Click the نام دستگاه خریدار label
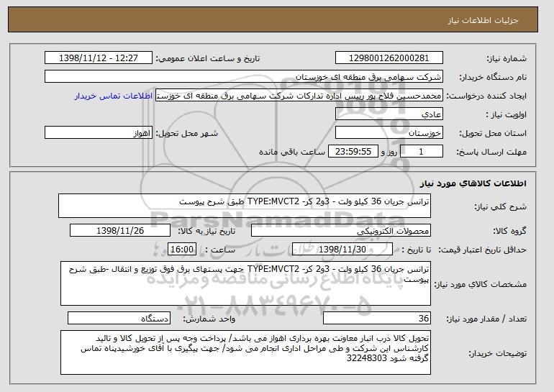Viewport: 554px width, 392px height. [x=493, y=77]
